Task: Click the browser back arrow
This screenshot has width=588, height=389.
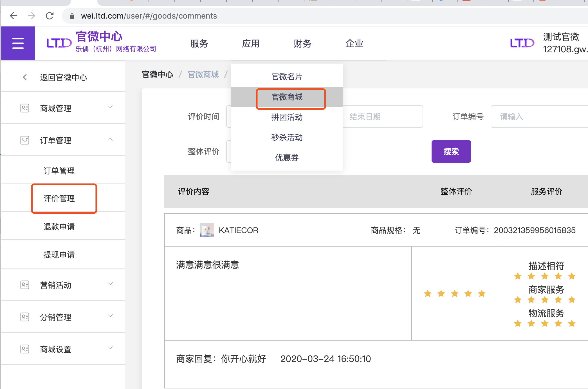Action: [14, 16]
